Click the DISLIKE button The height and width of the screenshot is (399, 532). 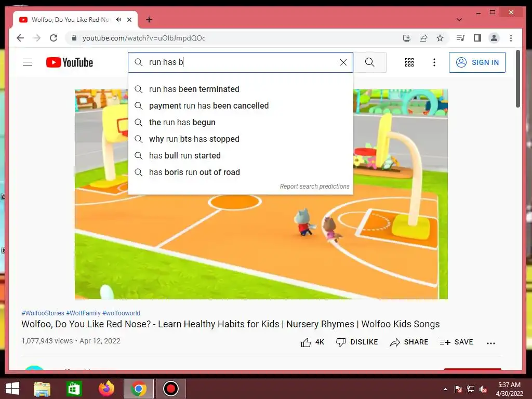click(x=357, y=342)
